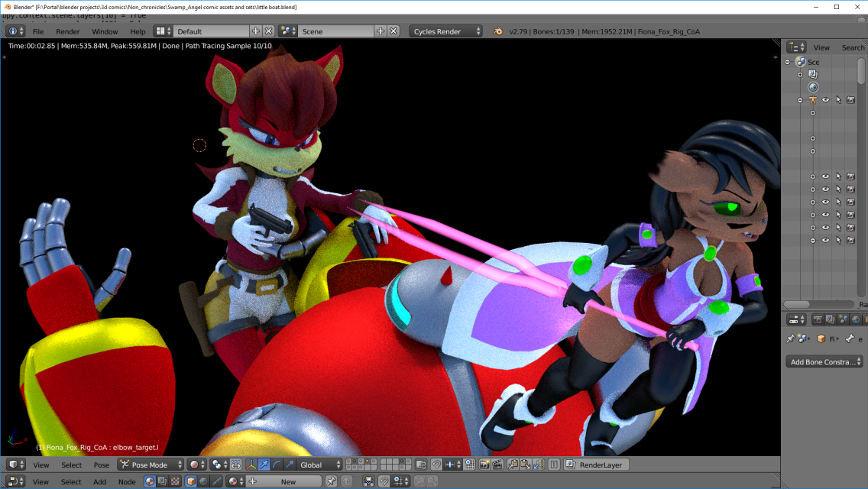Open the RenderLayer selector
This screenshot has height=489, width=868.
pos(596,465)
